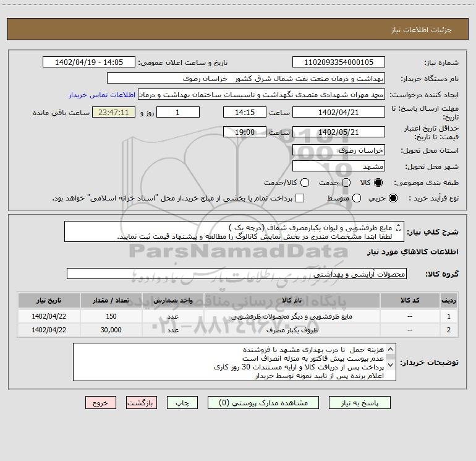The image size is (476, 461).
Task: Click scroll down arrow in buyer notes box
Action: [x=391, y=364]
